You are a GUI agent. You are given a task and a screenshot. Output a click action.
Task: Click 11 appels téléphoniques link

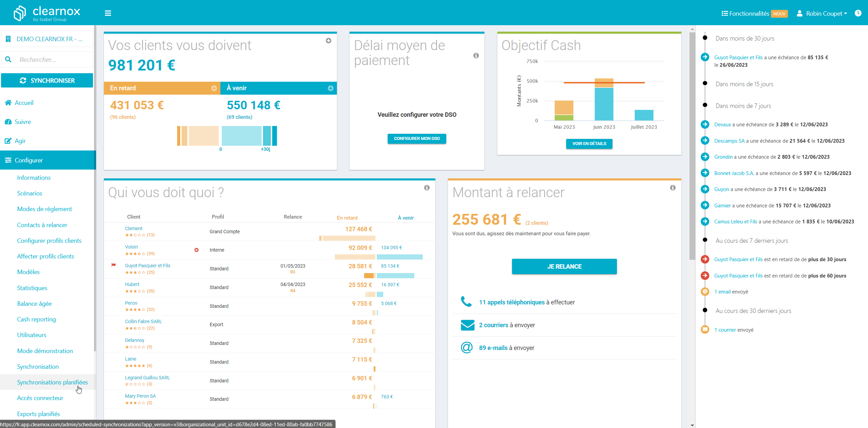[512, 302]
